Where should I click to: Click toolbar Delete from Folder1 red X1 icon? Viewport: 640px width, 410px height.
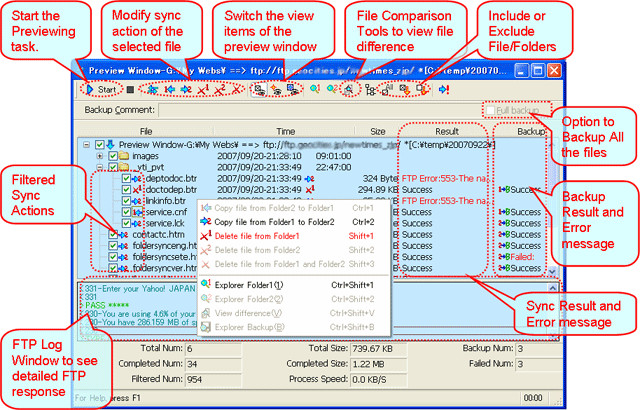(x=203, y=89)
